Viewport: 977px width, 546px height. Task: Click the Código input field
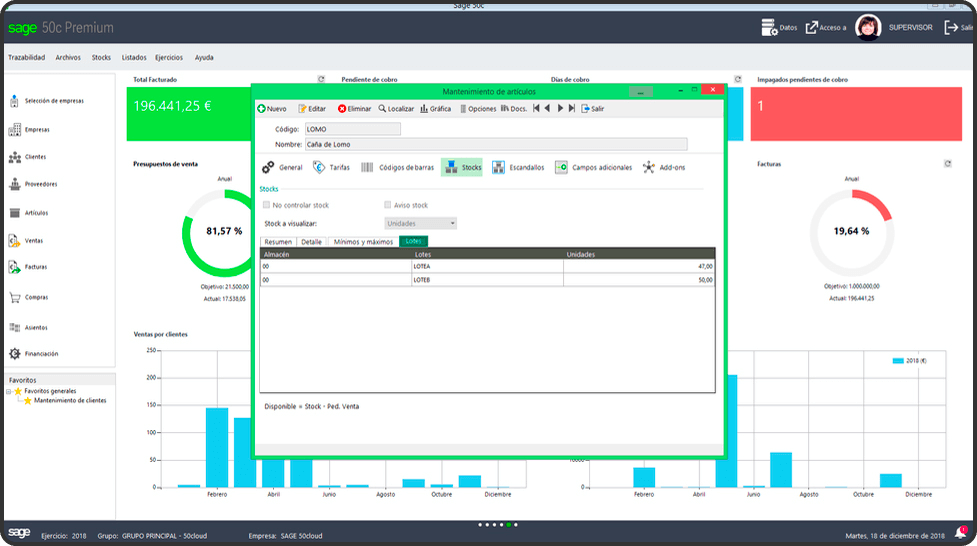pos(353,129)
